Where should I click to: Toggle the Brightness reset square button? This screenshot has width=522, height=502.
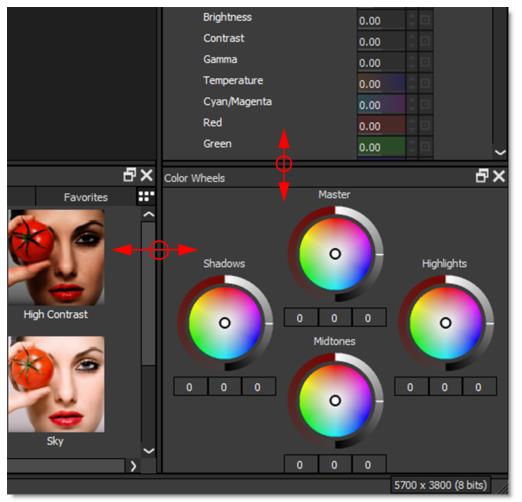[426, 20]
